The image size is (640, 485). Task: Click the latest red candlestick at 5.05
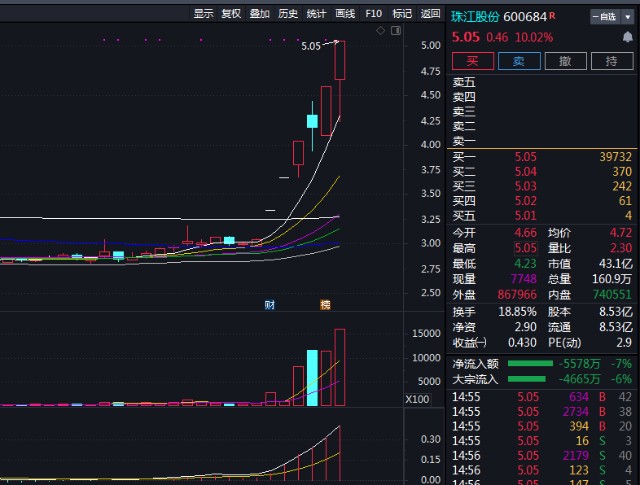(x=340, y=60)
